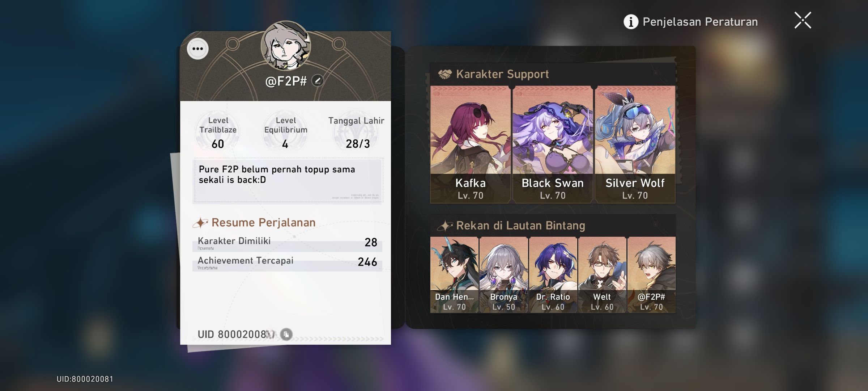
Task: Select Kafka support character card
Action: click(x=471, y=144)
